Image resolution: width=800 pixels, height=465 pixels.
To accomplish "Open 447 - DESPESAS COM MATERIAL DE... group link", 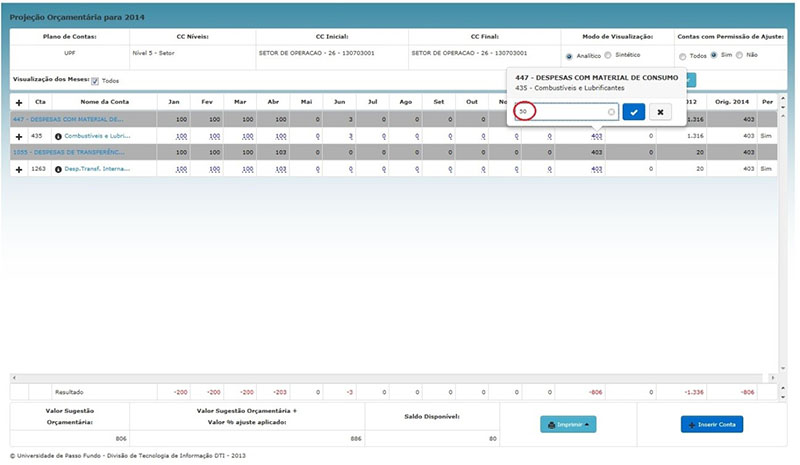I will [x=68, y=119].
